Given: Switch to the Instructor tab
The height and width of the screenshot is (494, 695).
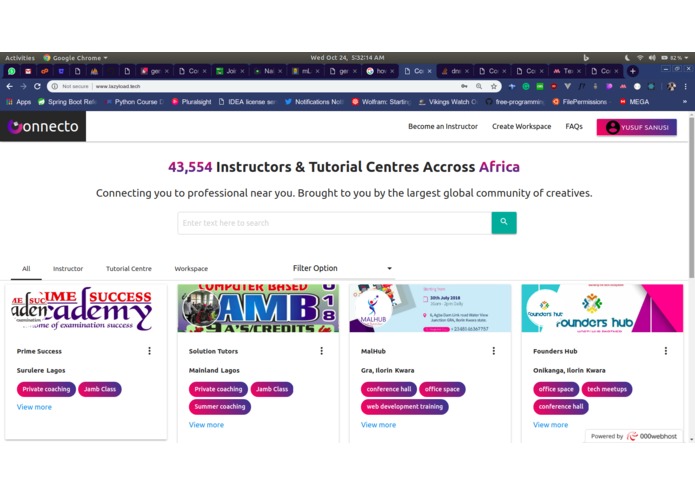Looking at the screenshot, I should tap(68, 268).
